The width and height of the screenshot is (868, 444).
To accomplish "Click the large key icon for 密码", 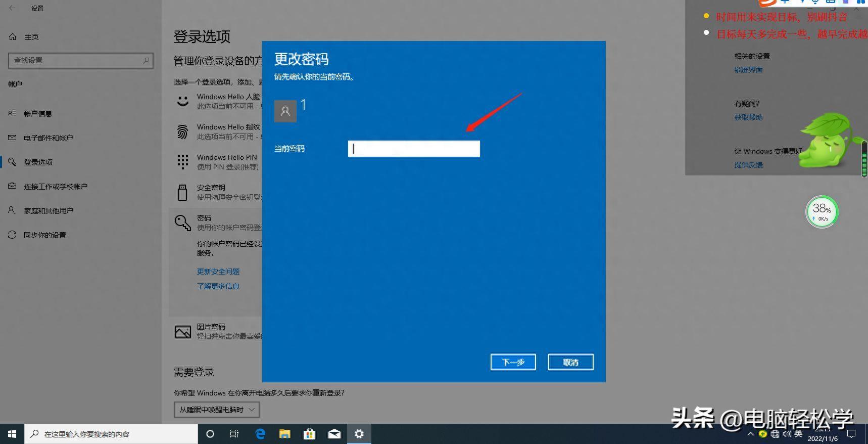I will click(182, 223).
